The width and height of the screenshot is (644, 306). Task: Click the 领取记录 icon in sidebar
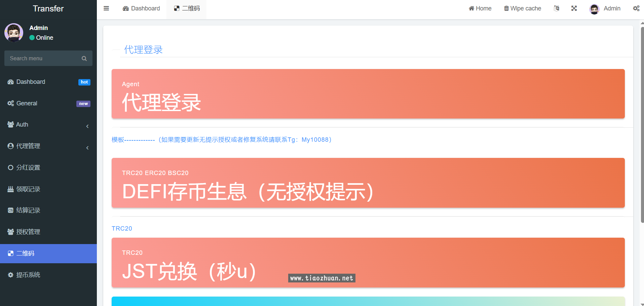pos(11,189)
